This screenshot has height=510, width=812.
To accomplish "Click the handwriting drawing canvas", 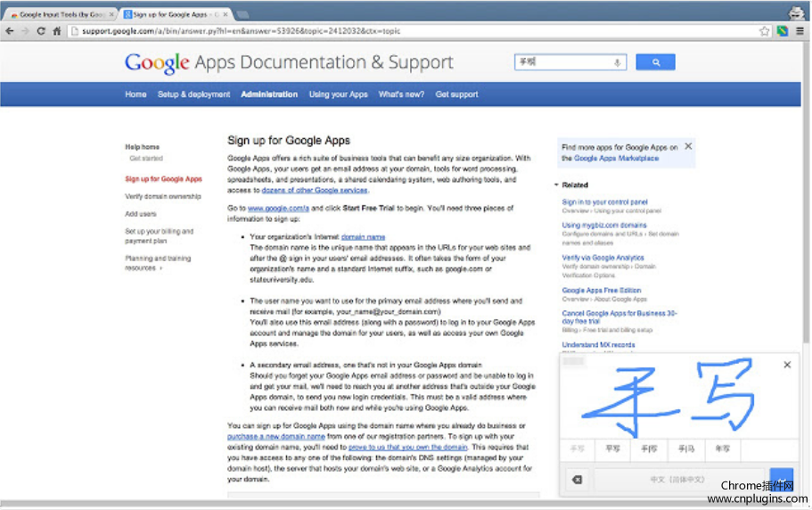I will (x=678, y=398).
